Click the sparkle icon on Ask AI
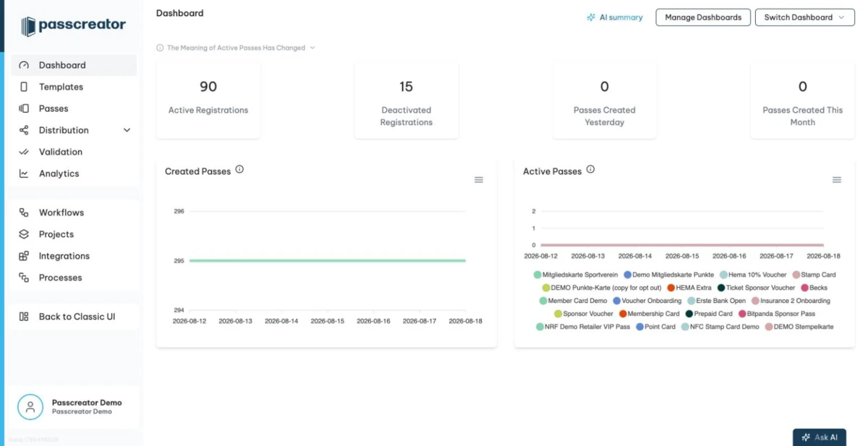This screenshot has width=868, height=446. [806, 437]
